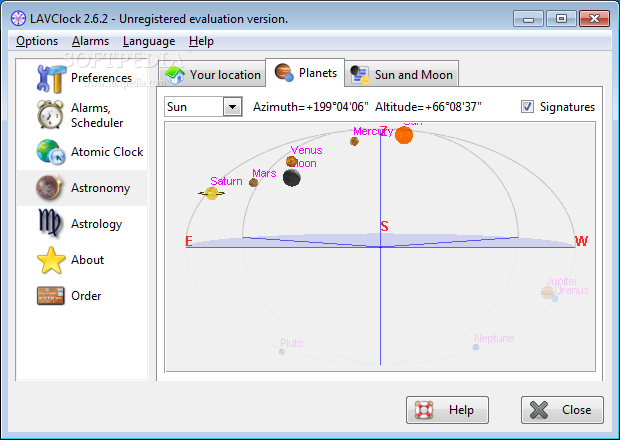
Task: Click the Altitude=+66°08'37" readout
Action: click(428, 107)
